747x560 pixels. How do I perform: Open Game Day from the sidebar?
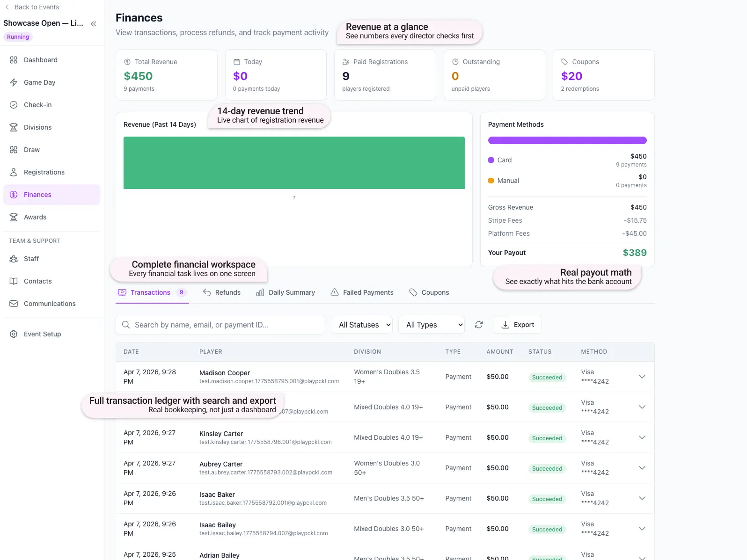point(39,82)
